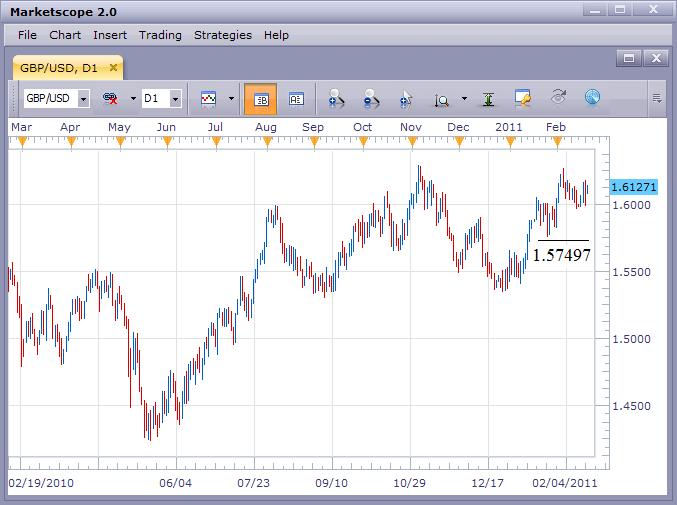Click the 02/19/2010 date label
The image size is (677, 505).
pos(41,483)
